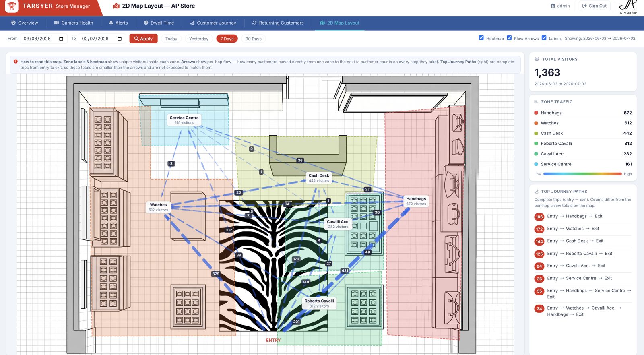Click the Low-High heatmap gradient bar
This screenshot has width=644, height=355.
pos(582,174)
